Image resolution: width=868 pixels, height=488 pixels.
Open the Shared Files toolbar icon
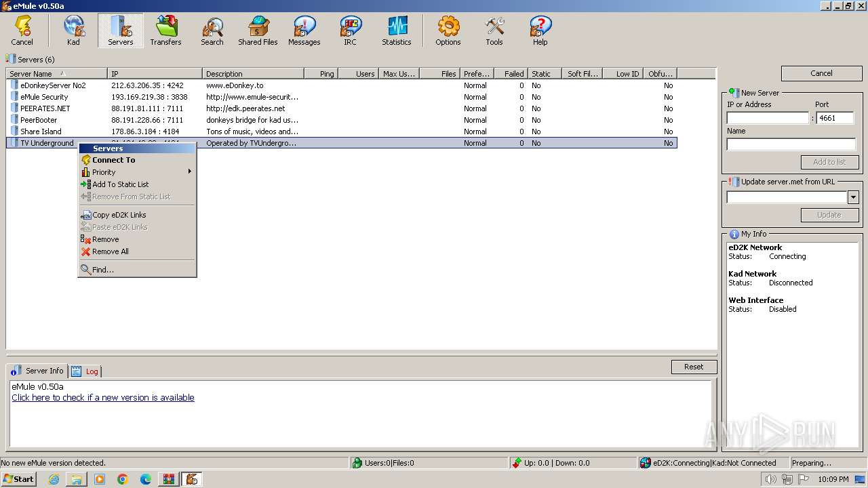(258, 30)
